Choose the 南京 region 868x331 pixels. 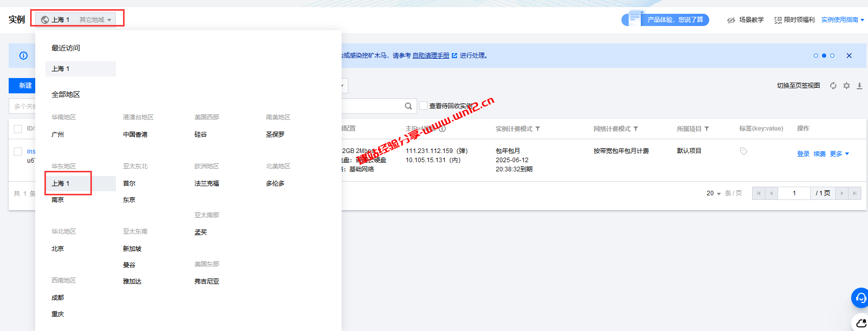(58, 200)
